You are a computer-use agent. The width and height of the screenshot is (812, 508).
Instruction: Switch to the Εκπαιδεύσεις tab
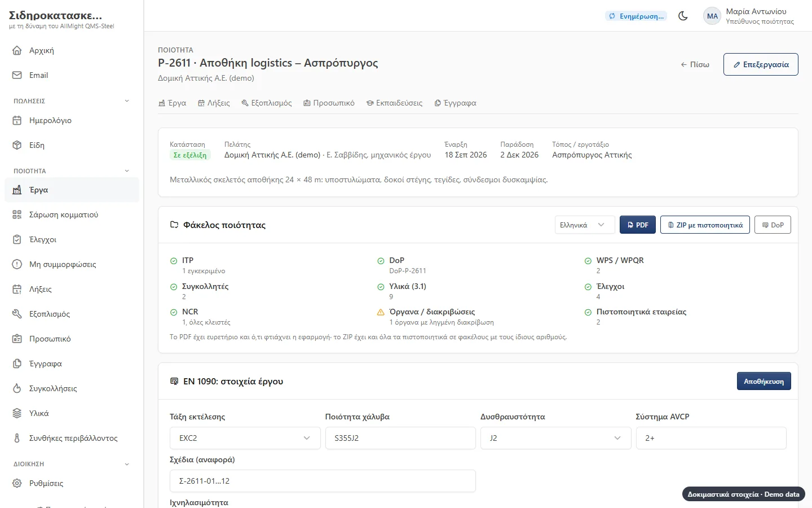pos(394,103)
